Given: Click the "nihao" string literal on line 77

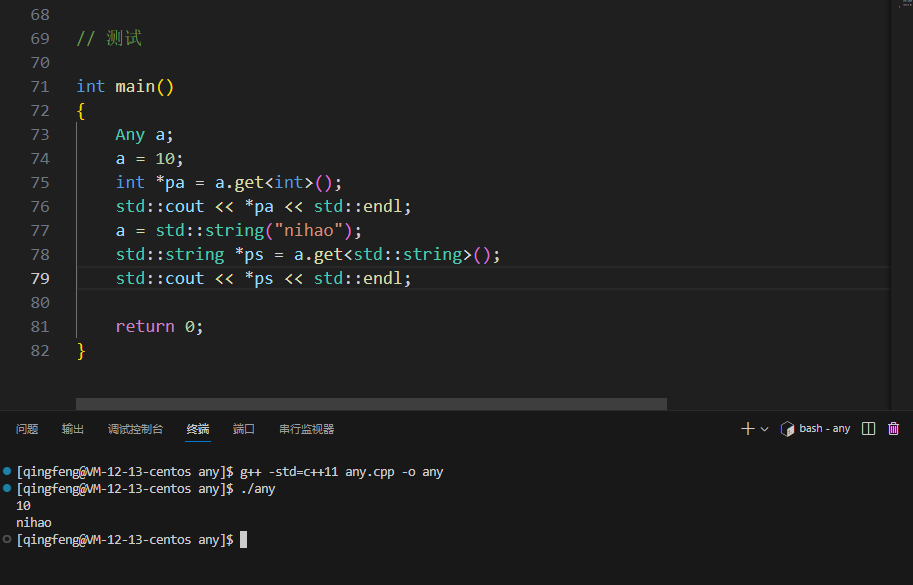Looking at the screenshot, I should pos(306,230).
